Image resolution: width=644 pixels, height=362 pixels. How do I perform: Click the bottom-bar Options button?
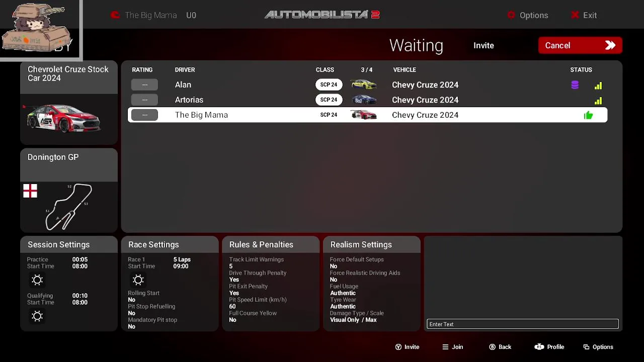coord(598,347)
